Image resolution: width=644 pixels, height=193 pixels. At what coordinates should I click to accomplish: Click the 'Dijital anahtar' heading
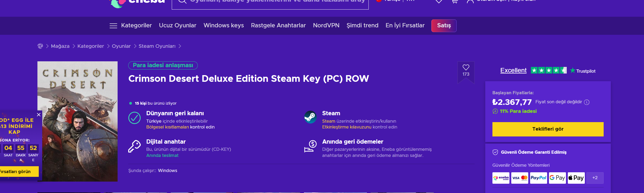pyautogui.click(x=166, y=142)
